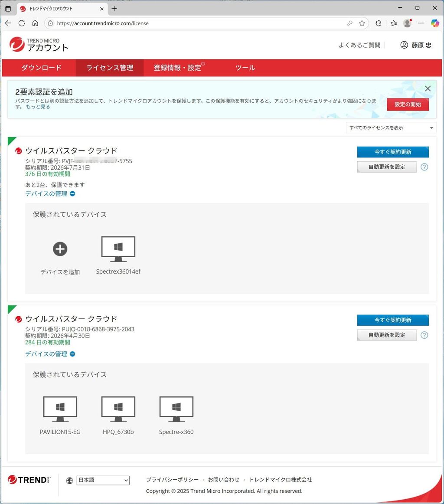The width and height of the screenshot is (444, 504).
Task: Select the PAVILION15-EG device icon
Action: [60, 409]
